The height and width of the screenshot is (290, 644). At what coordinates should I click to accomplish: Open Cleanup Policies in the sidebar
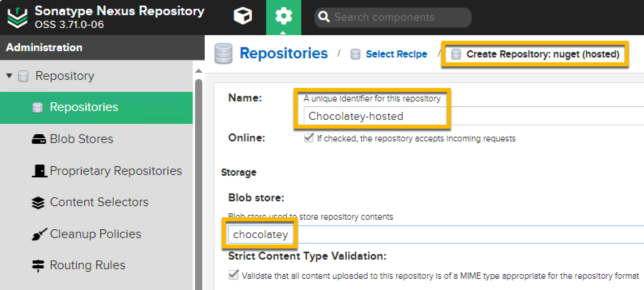pos(96,234)
